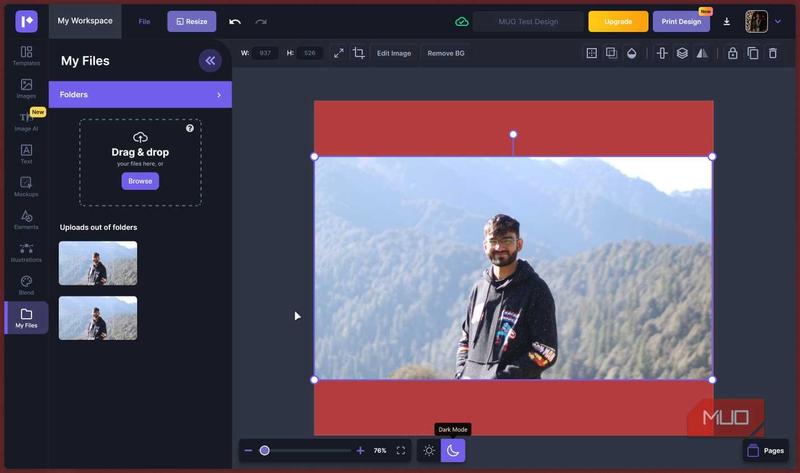This screenshot has height=473, width=800.
Task: Click the trash delete icon
Action: coord(772,53)
